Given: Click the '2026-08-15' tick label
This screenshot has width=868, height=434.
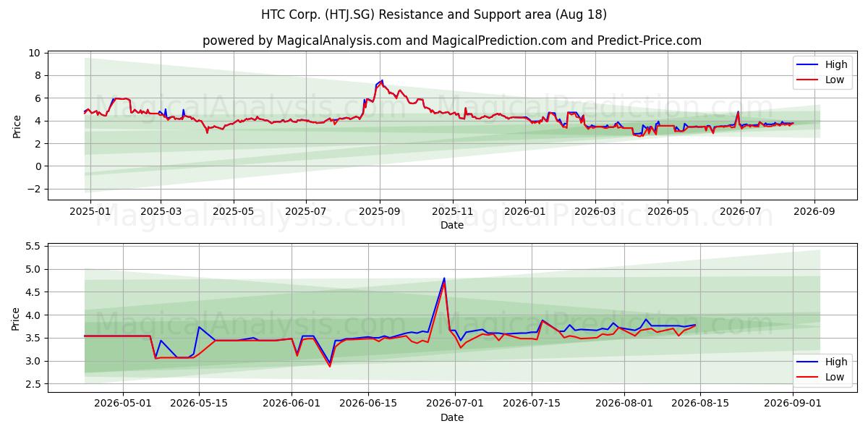Looking at the screenshot, I should click(x=701, y=404).
